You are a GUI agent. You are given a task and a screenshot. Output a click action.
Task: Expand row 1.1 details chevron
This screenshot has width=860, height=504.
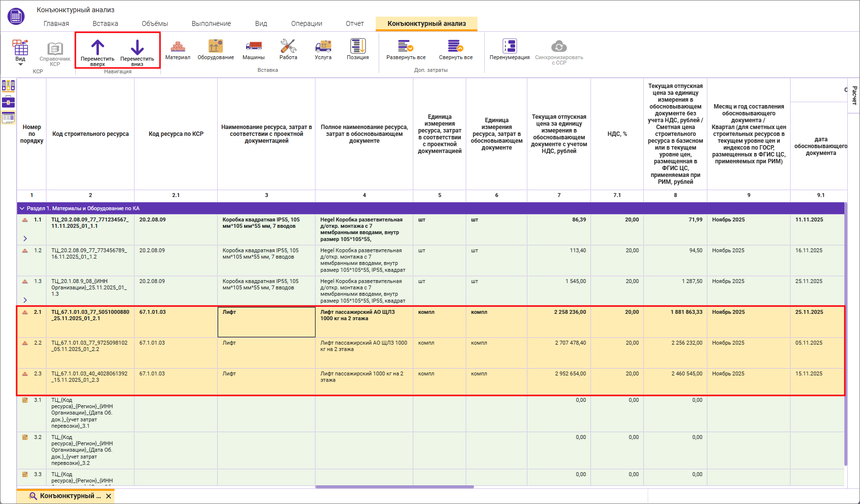click(25, 239)
